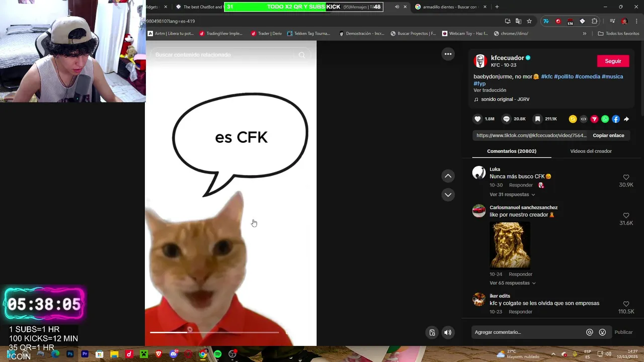Switch to Videos del creador tab
The height and width of the screenshot is (362, 644).
591,151
